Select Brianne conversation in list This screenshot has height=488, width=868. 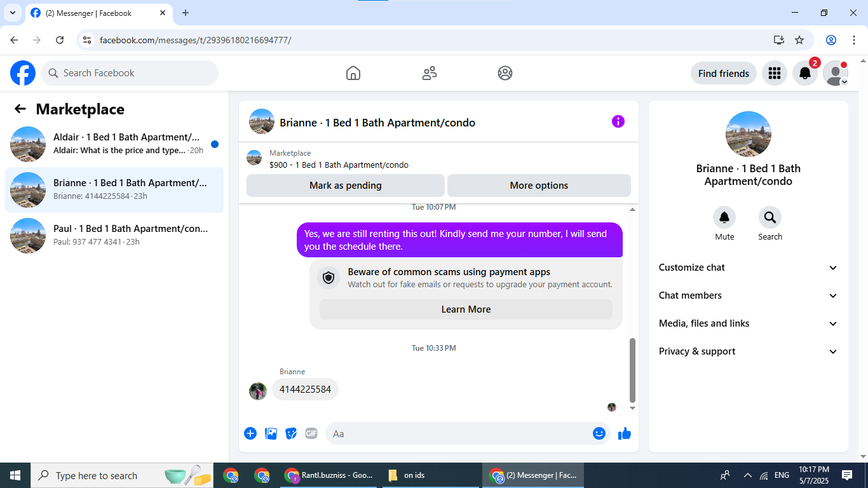(114, 190)
